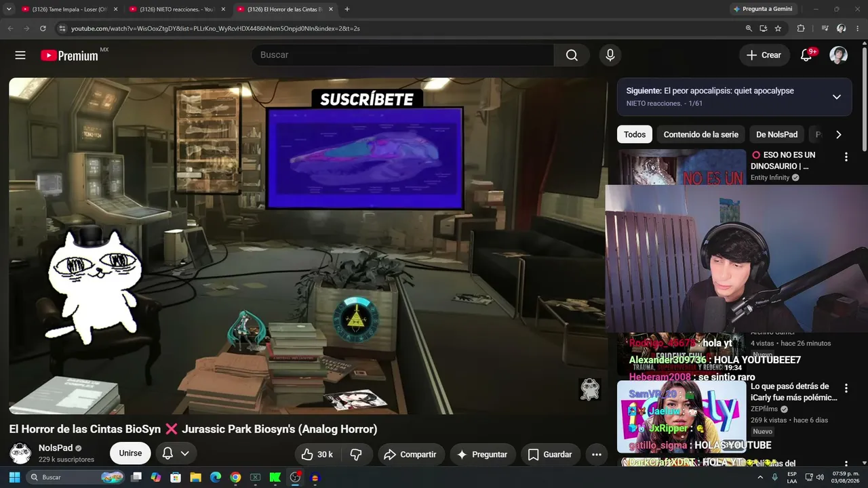Screen dimensions: 868x488
Task: Open File Explorer from taskbar
Action: point(195,477)
